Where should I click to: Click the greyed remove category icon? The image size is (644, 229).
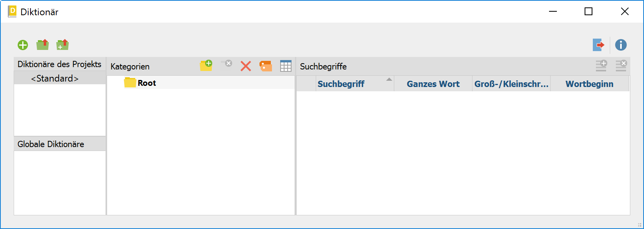tap(226, 63)
